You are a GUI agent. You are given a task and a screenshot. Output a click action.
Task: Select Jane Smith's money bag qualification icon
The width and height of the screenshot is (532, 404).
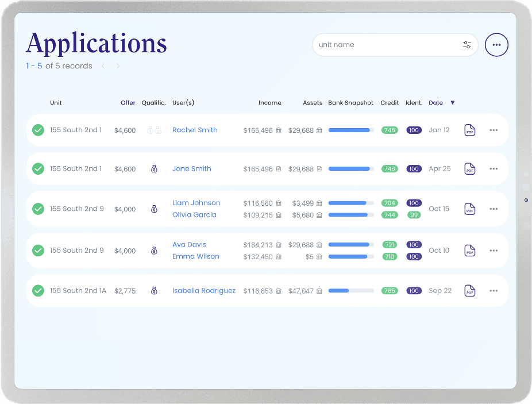pos(154,168)
